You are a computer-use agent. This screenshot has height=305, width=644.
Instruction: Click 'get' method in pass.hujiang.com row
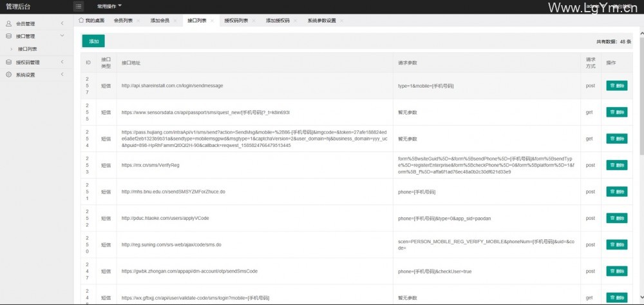(x=589, y=139)
